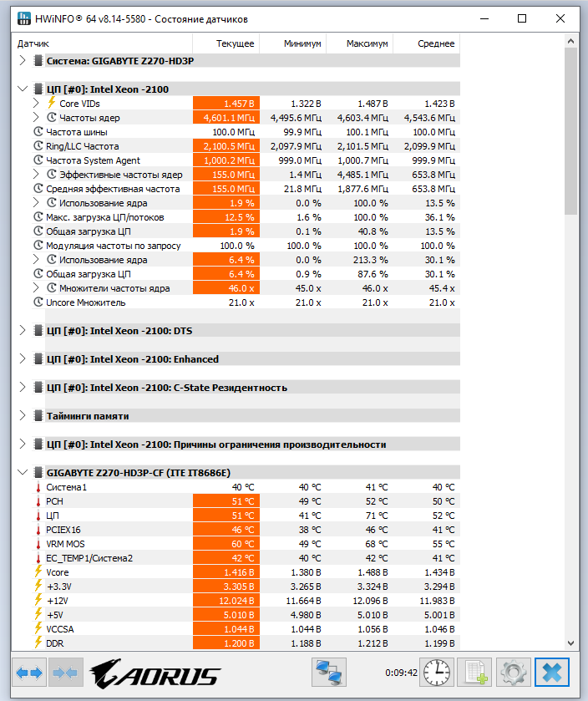Screen dimensions: 588x701
Task: Click the clock icon beside Частота System Agent
Action: coord(38,160)
